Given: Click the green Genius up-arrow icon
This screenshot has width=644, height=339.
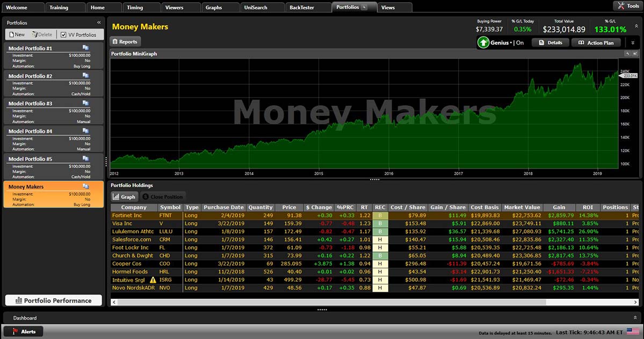Looking at the screenshot, I should pos(483,42).
